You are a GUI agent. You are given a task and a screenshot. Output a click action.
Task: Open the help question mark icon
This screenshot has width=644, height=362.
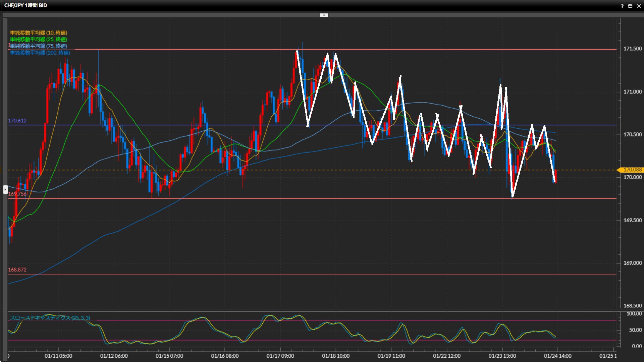point(622,6)
